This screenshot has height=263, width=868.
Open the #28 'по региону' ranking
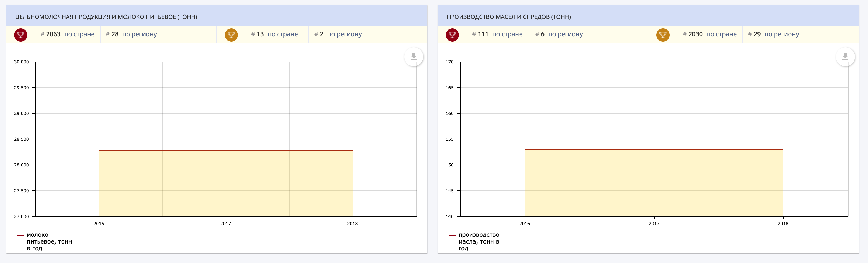point(131,34)
